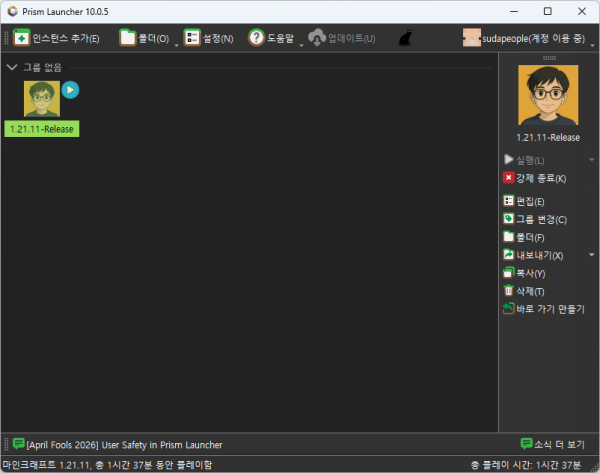The image size is (600, 473).
Task: Close the Prism Launcher window
Action: pyautogui.click(x=582, y=11)
